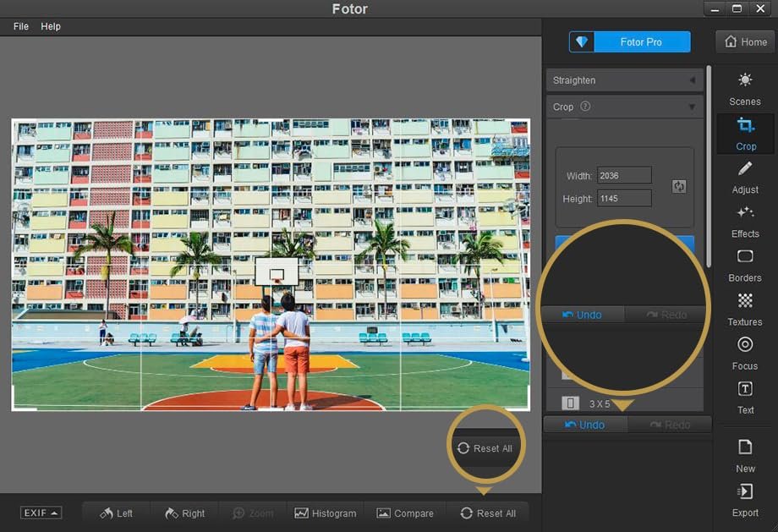Swap width and height values icon
This screenshot has height=532, width=778.
pyautogui.click(x=679, y=186)
